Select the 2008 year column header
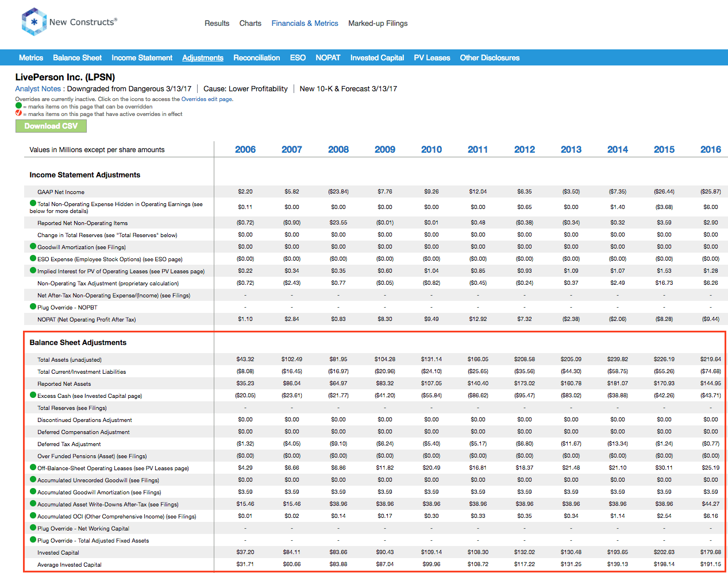This screenshot has height=573, width=728. pyautogui.click(x=338, y=149)
